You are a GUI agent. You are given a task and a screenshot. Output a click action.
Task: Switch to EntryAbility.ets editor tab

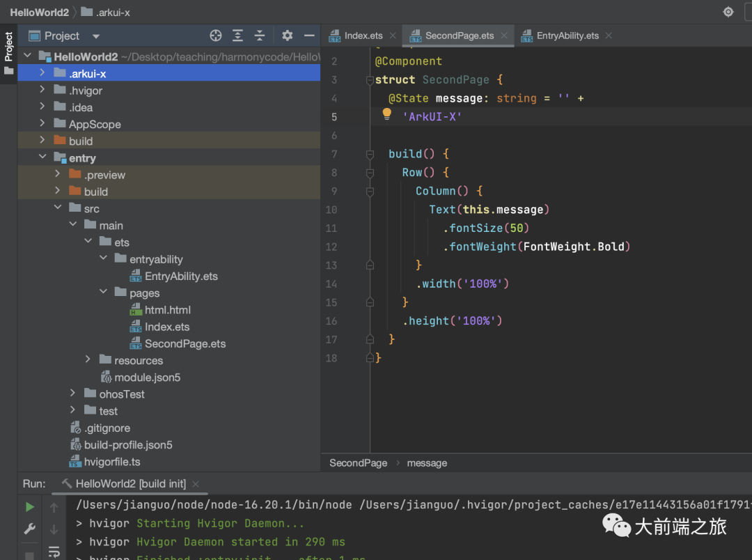coord(567,36)
